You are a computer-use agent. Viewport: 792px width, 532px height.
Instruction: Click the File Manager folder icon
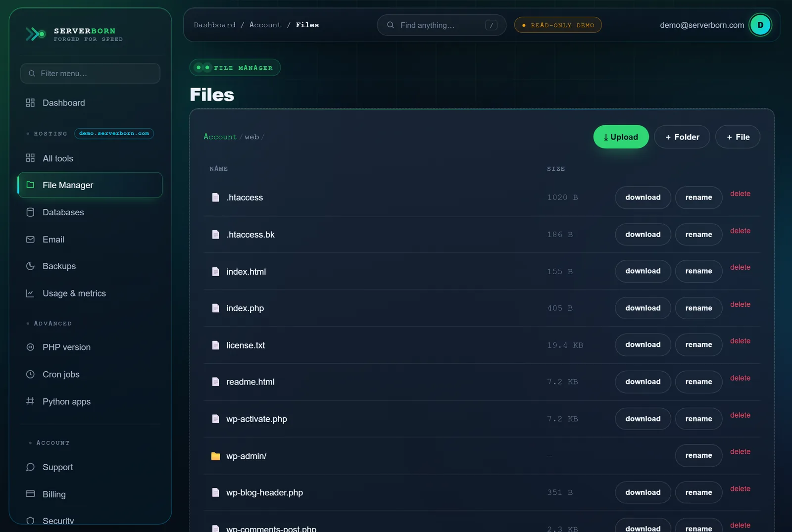click(x=30, y=185)
